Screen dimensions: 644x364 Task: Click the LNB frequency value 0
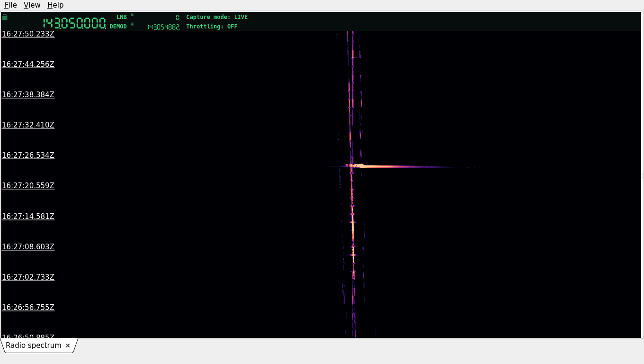tap(178, 18)
